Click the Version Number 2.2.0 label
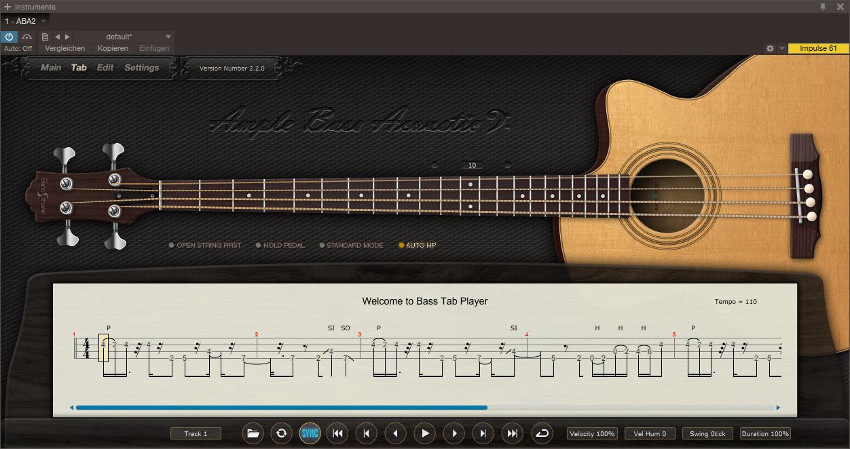 [x=231, y=68]
